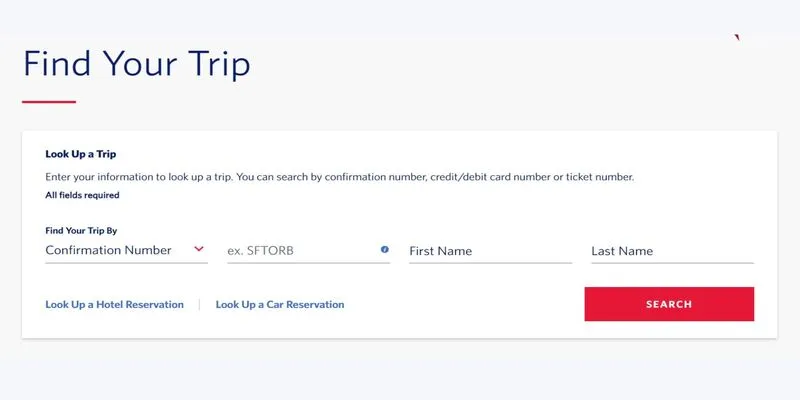
Task: Select the First Name field
Action: pos(490,251)
